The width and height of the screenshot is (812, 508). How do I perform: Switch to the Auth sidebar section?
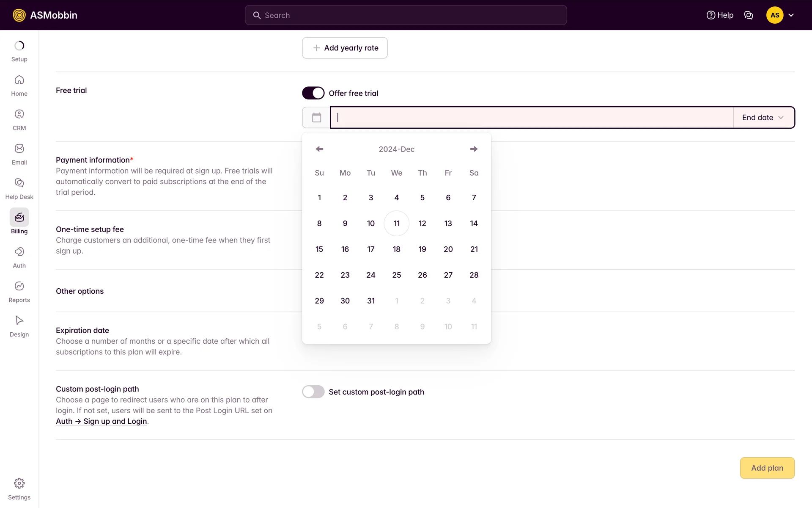(19, 257)
